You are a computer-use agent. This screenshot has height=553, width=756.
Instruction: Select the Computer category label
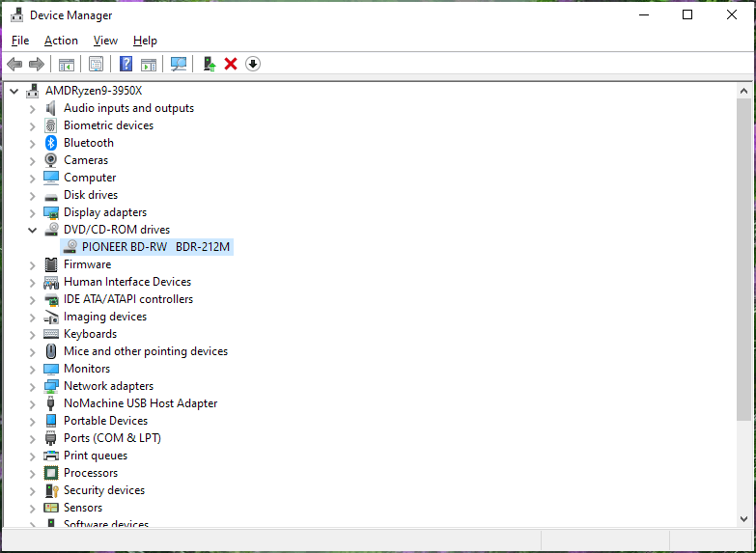click(90, 178)
